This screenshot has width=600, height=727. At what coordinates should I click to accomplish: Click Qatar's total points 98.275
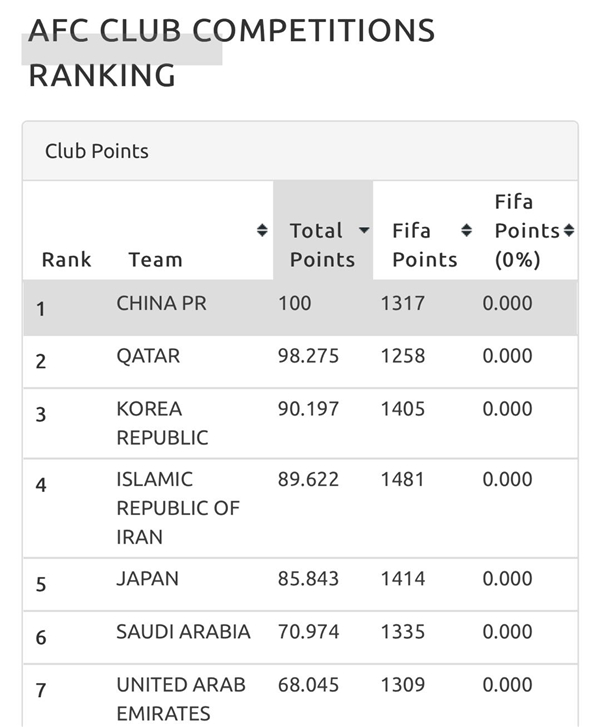tap(308, 356)
